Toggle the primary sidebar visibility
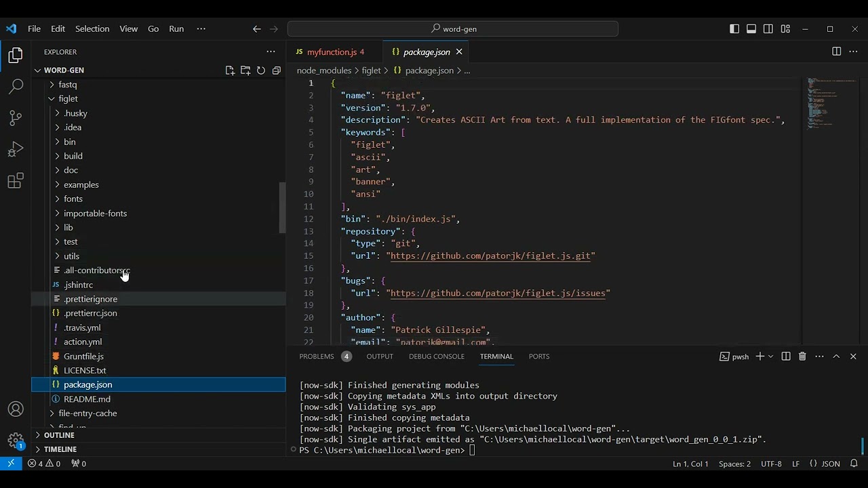 coord(734,28)
